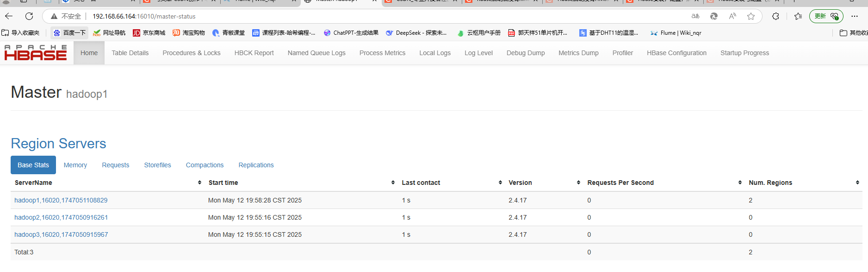Screen dimensions: 868x272
Task: Reload the page with the refresh icon
Action: (x=29, y=16)
